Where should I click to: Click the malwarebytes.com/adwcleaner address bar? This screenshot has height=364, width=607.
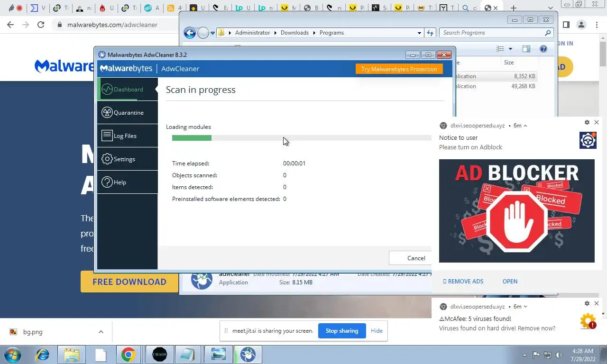coord(112,25)
